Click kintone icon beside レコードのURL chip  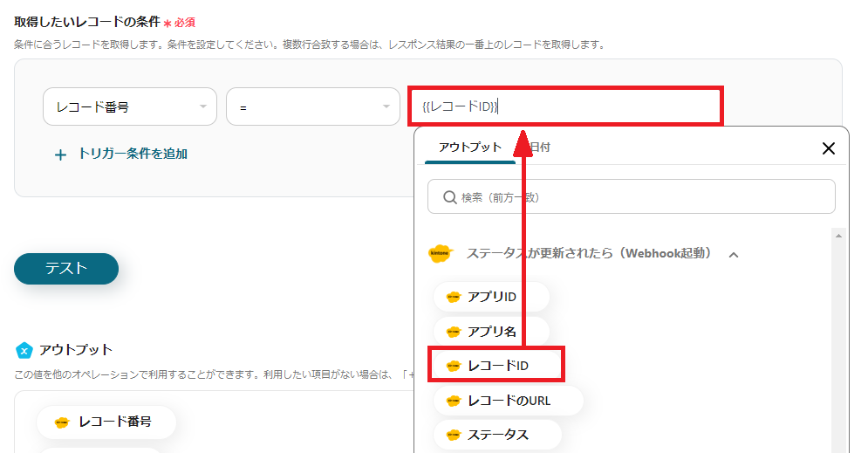click(x=453, y=401)
